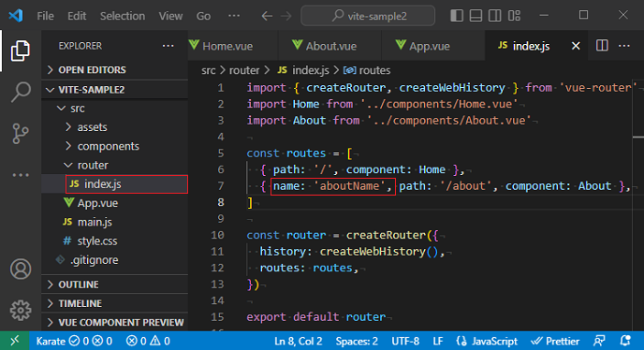Expand the components folder
The image size is (644, 350).
tap(115, 146)
